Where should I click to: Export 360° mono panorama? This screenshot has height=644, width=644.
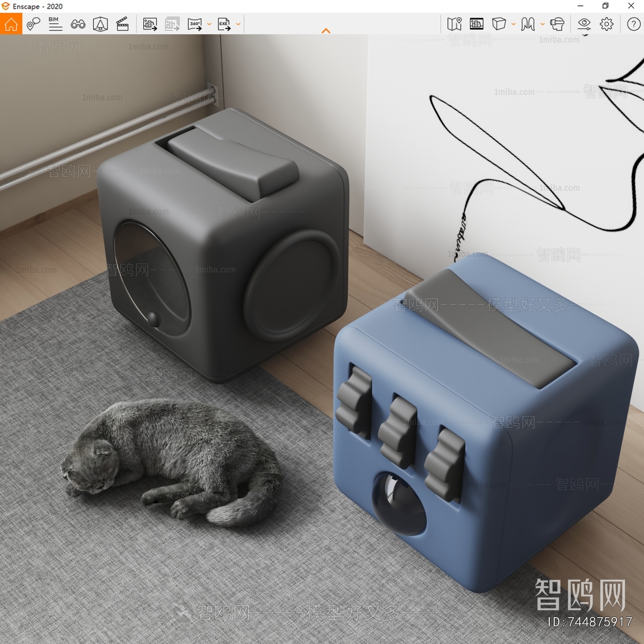click(195, 24)
